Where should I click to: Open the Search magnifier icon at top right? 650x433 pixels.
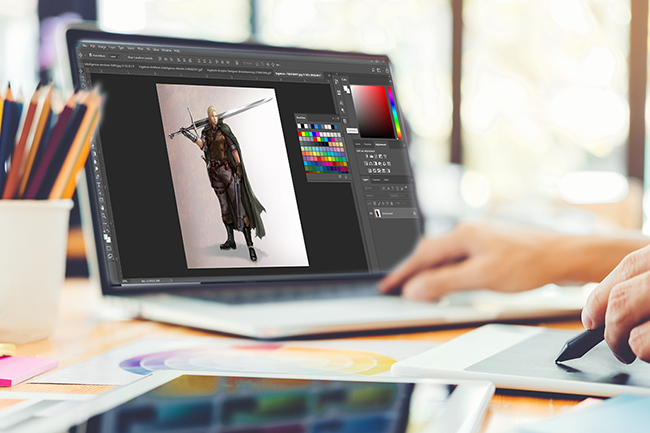click(373, 70)
